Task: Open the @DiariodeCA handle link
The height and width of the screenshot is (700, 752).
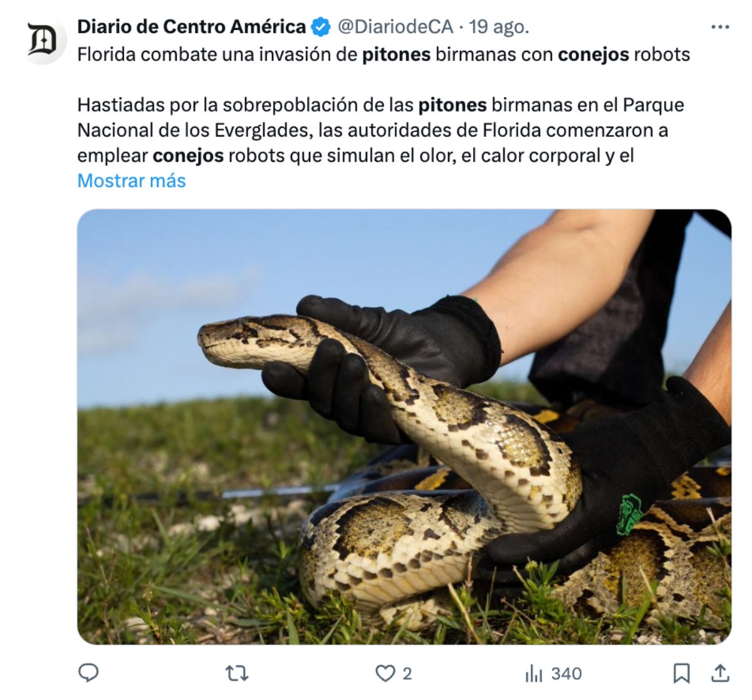Action: [x=395, y=27]
